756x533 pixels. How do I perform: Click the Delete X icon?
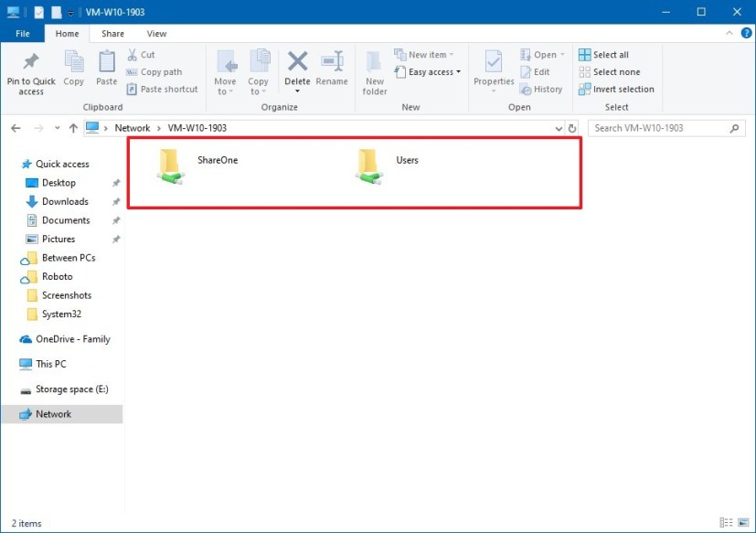click(x=297, y=61)
